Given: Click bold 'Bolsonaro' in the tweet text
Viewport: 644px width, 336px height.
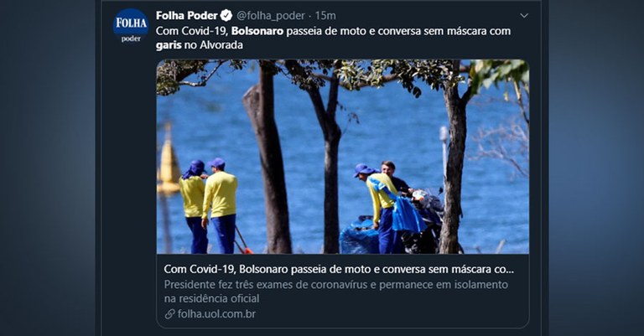Looking at the screenshot, I should pos(257,31).
